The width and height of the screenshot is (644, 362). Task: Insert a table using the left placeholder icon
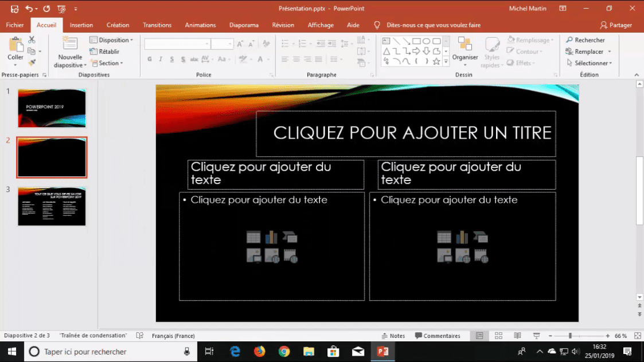[253, 237]
